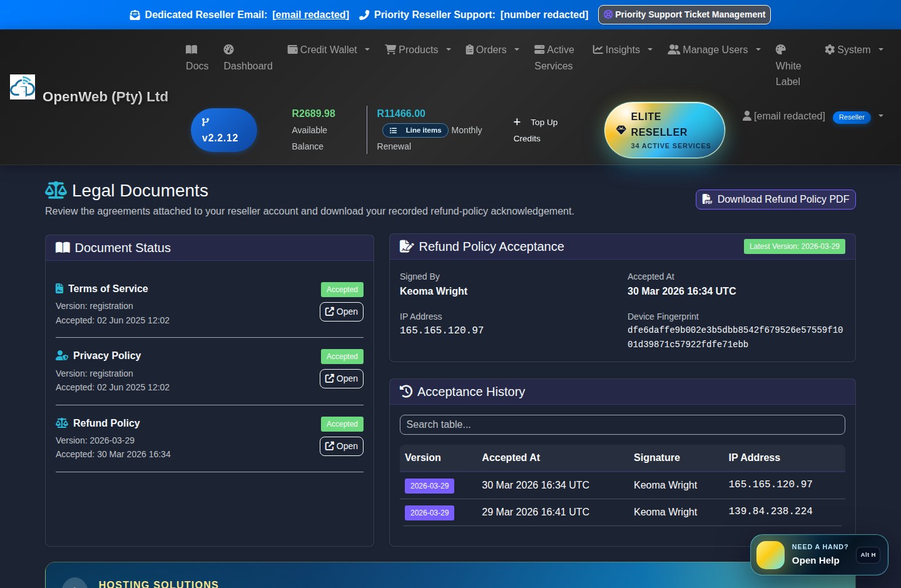The image size is (901, 588).
Task: Click the Elite Reseller diamond icon
Action: pos(621,130)
